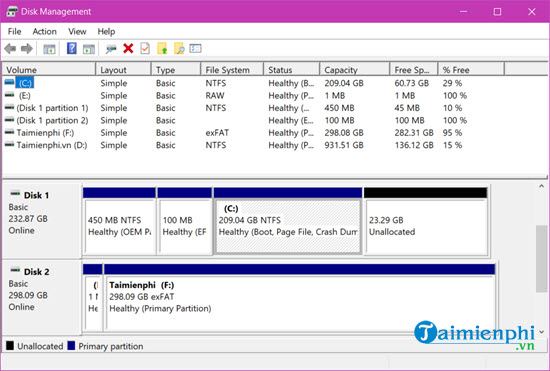550x371 pixels.
Task: Click the Connect/Rescan disk toolbar icon
Action: pos(111,49)
